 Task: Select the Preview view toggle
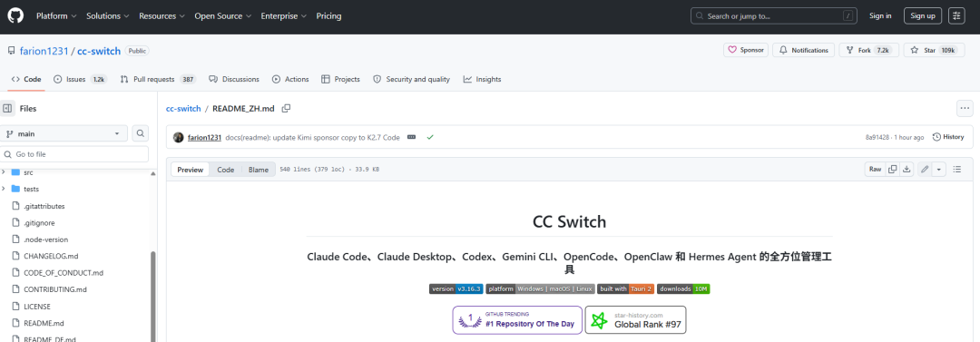click(x=190, y=170)
